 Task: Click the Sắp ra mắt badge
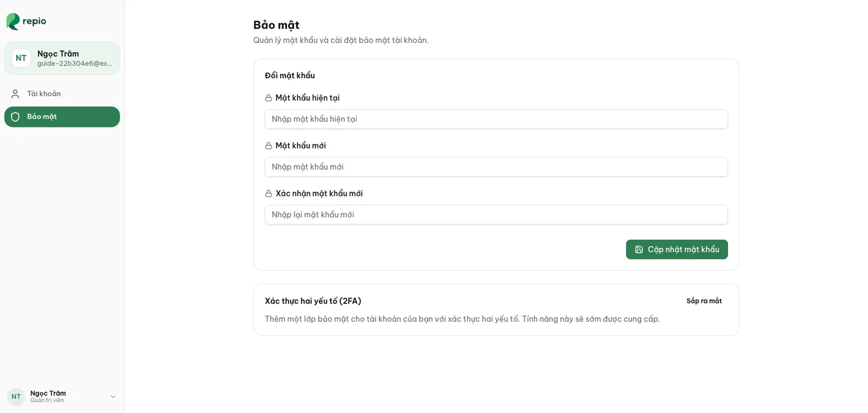(x=704, y=301)
